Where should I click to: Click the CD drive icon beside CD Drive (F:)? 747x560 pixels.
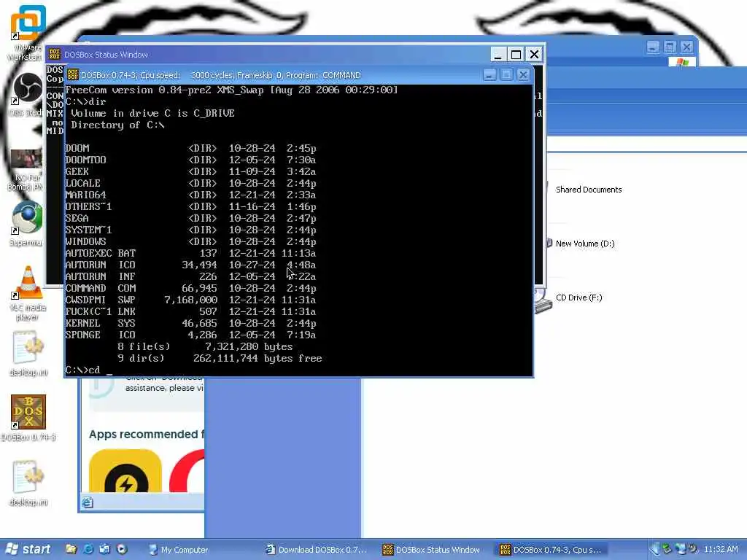click(x=543, y=301)
